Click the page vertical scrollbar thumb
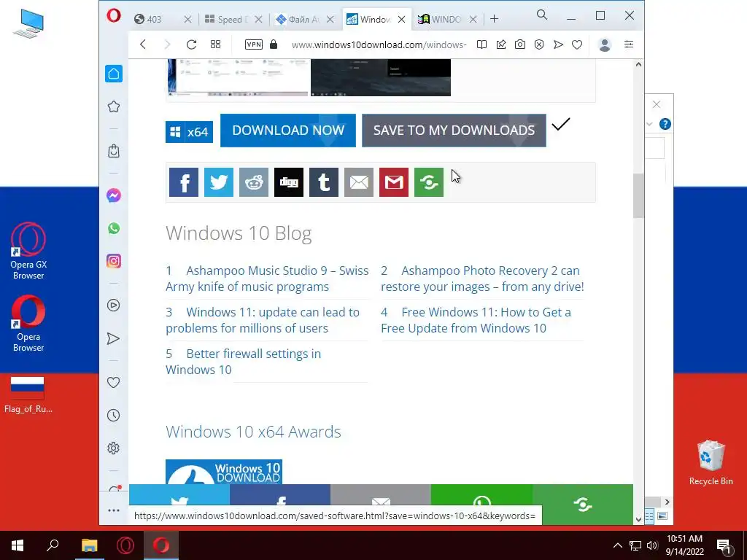The width and height of the screenshot is (747, 560). [x=638, y=195]
